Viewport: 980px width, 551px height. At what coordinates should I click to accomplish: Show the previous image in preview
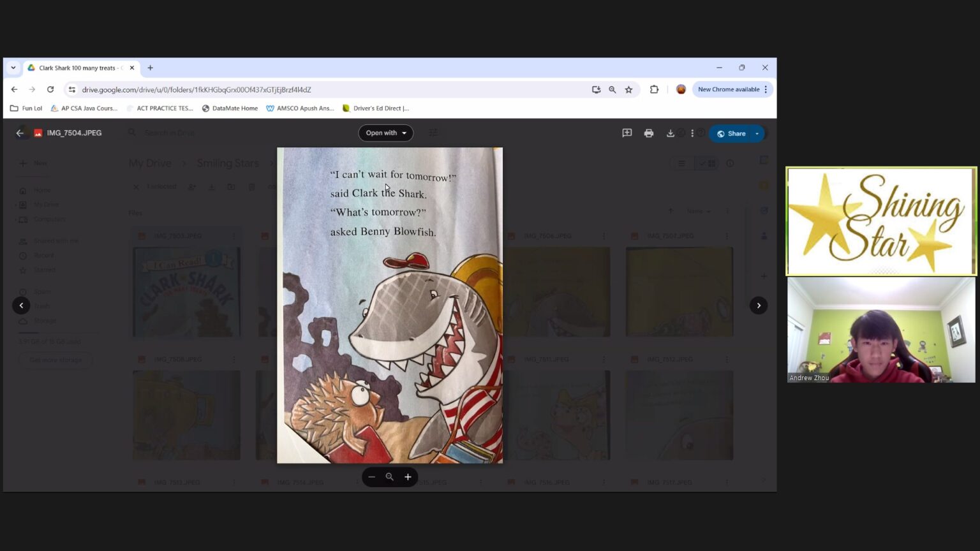click(x=21, y=305)
